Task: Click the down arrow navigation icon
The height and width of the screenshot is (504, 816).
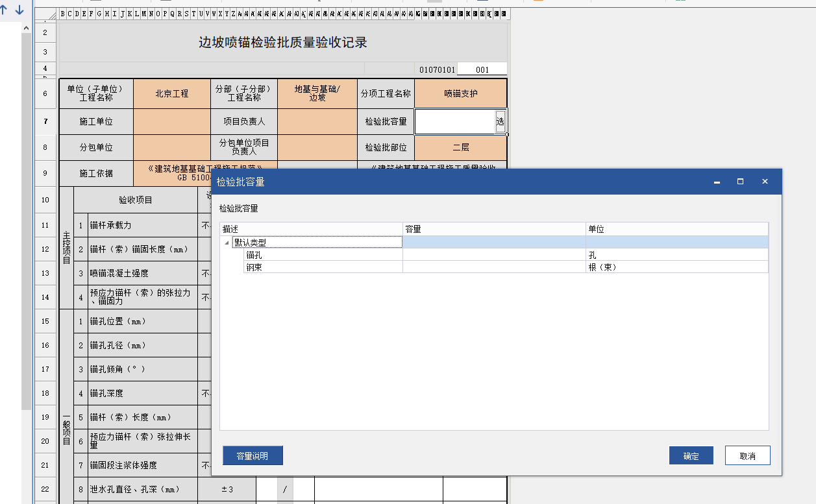Action: click(19, 10)
